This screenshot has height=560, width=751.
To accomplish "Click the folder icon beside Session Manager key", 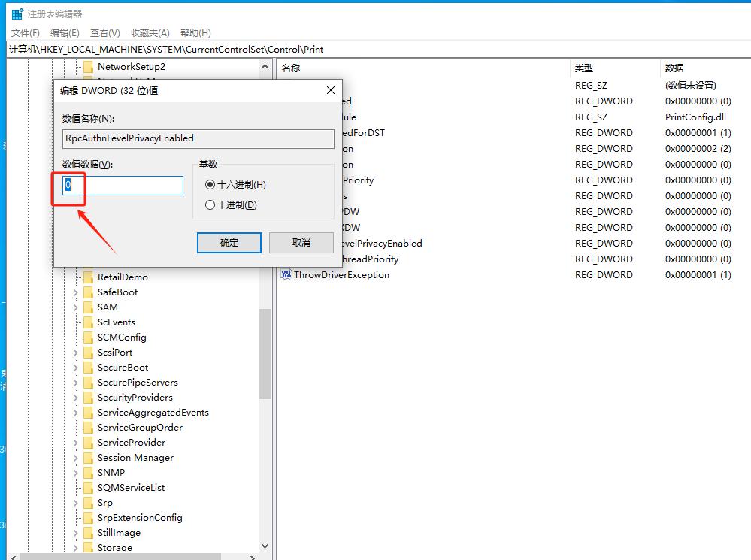I will click(x=87, y=457).
